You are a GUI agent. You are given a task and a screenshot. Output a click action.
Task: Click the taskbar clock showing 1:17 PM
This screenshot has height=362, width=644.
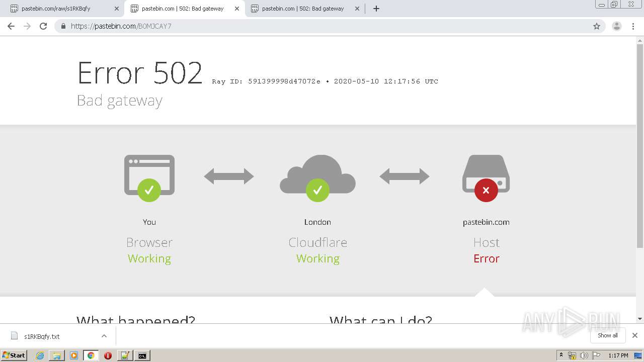tap(618, 355)
